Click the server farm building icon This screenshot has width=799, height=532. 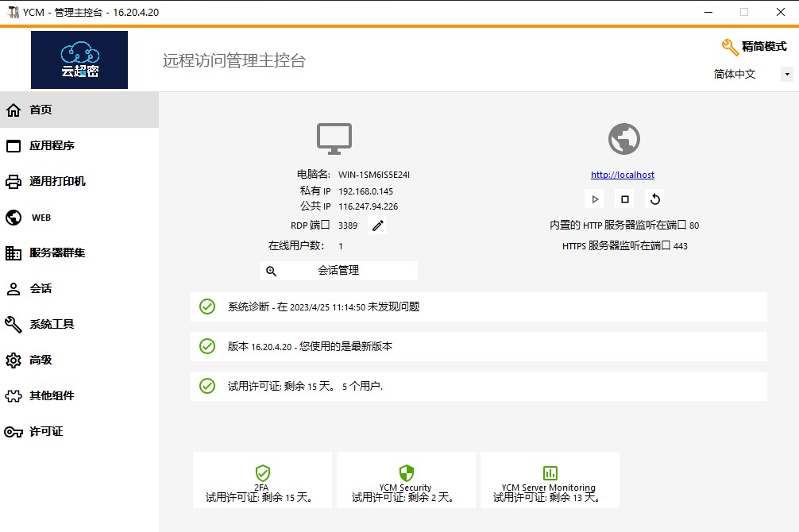point(14,253)
